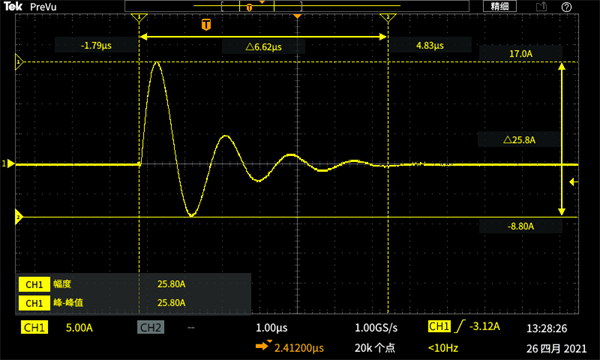
Task: Open the 1.00GS/s sample rate readout
Action: point(376,328)
